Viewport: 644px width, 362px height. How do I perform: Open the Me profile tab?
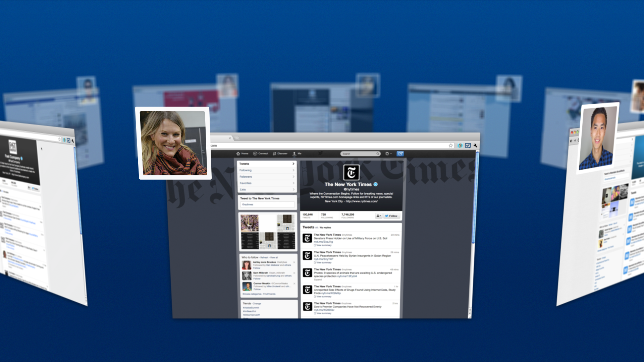pos(297,154)
